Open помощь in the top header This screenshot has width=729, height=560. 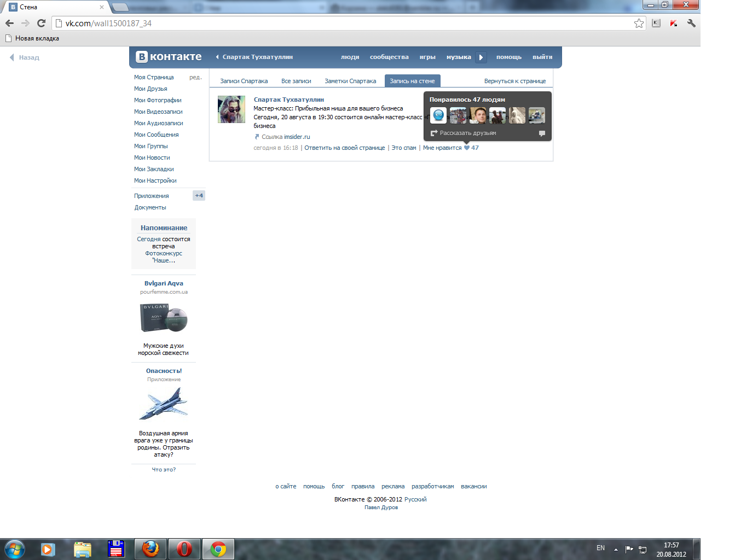[x=509, y=57]
